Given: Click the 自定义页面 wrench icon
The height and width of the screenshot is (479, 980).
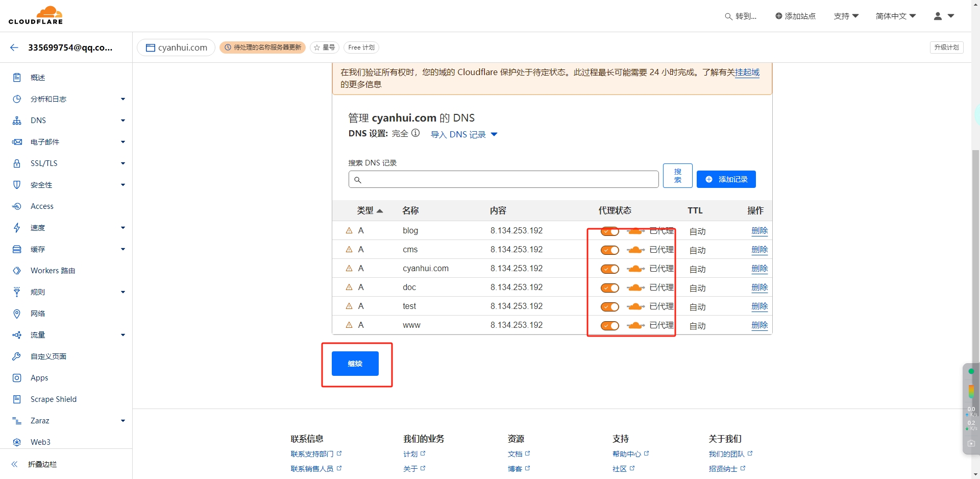Looking at the screenshot, I should (17, 356).
